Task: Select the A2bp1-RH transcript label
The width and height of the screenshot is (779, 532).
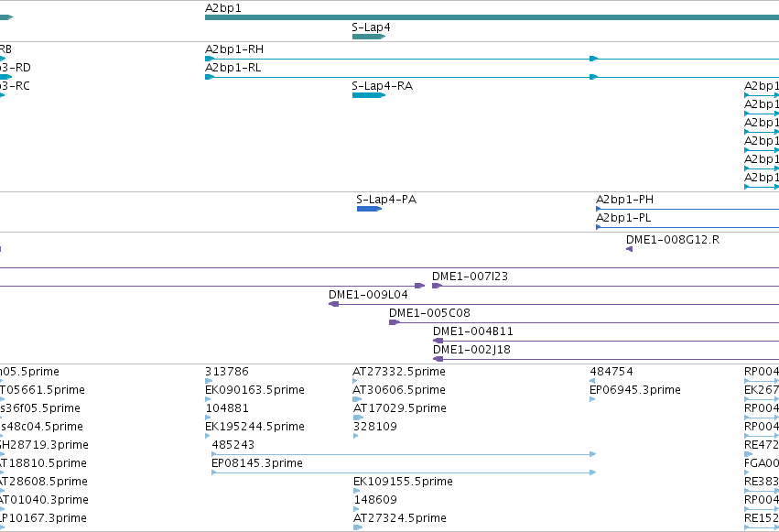Action: (234, 49)
